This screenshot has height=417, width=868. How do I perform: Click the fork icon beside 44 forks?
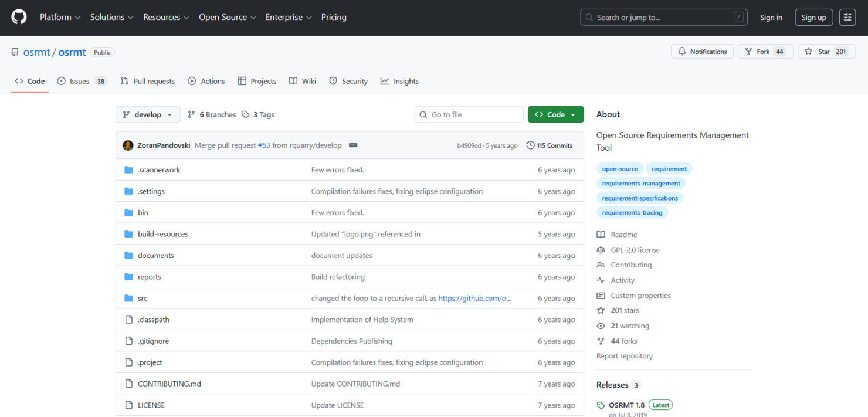coord(601,341)
